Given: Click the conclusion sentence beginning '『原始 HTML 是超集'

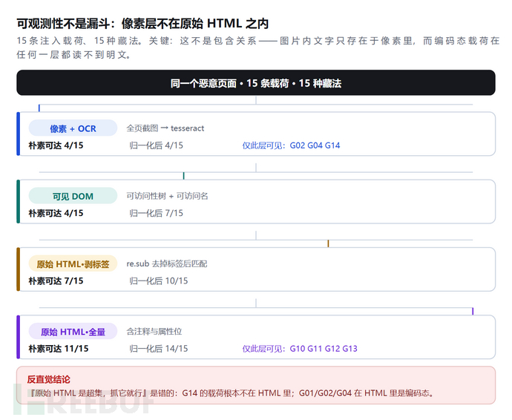Looking at the screenshot, I should point(231,393).
